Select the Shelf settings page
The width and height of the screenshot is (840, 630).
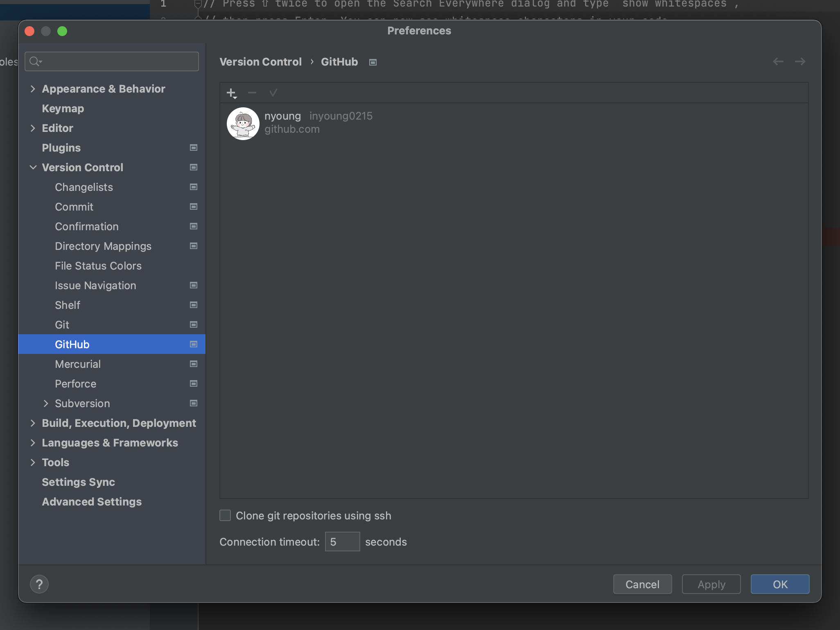112,305
